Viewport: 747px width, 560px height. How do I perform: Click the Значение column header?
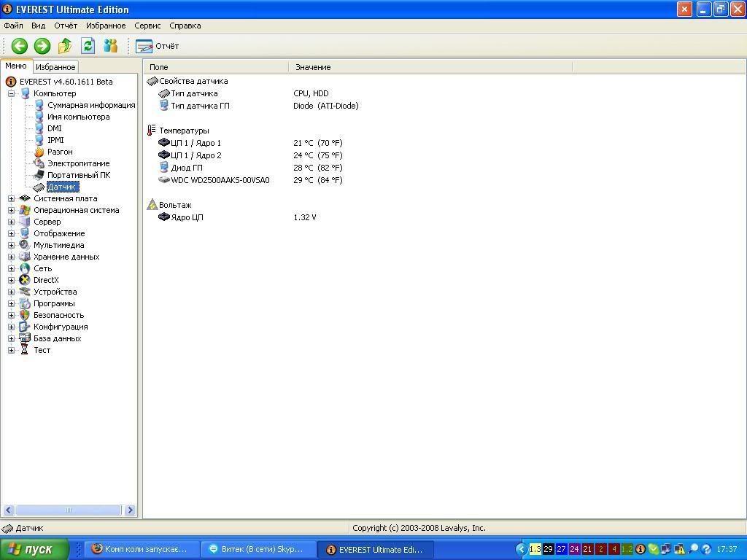(430, 67)
